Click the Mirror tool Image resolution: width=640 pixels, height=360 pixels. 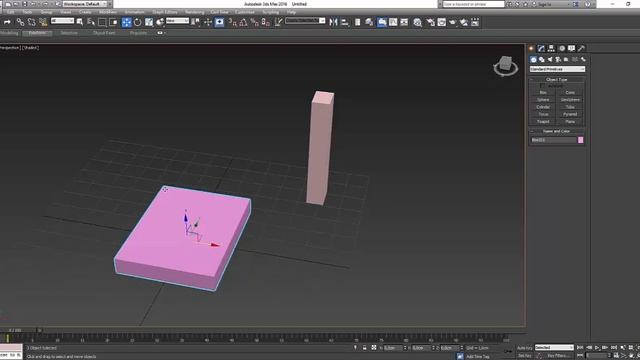[333, 22]
